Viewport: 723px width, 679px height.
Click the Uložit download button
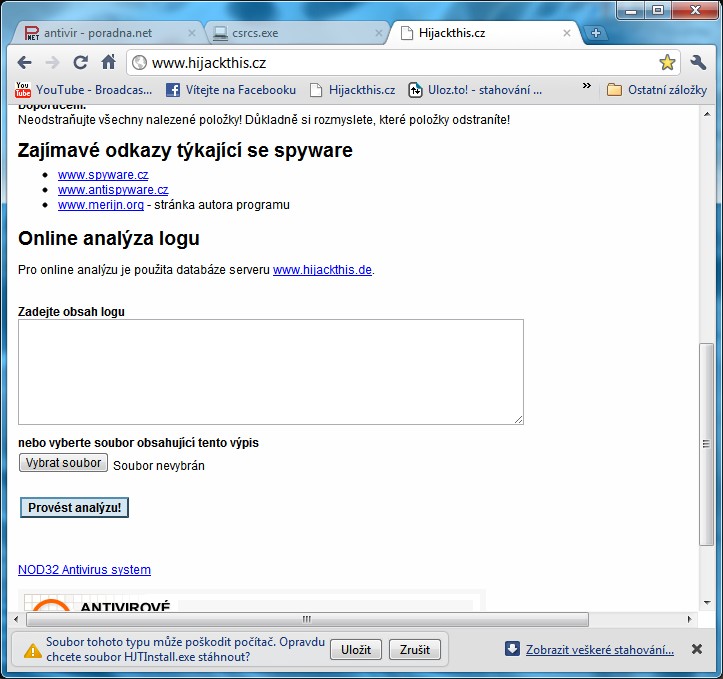click(356, 649)
